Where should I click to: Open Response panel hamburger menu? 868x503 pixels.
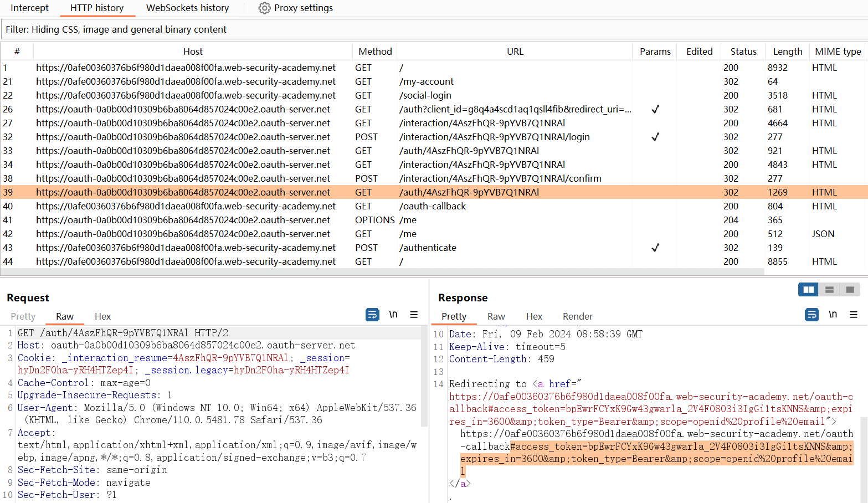(x=854, y=315)
